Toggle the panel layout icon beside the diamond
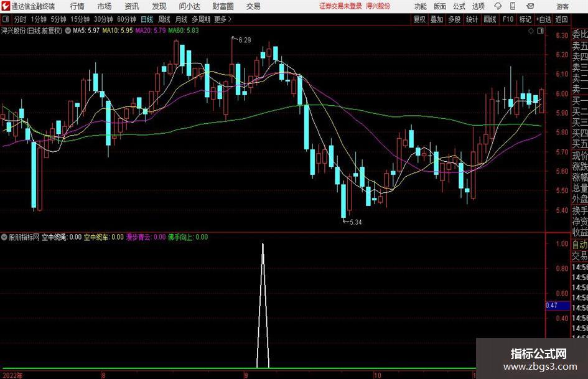 pyautogui.click(x=540, y=31)
